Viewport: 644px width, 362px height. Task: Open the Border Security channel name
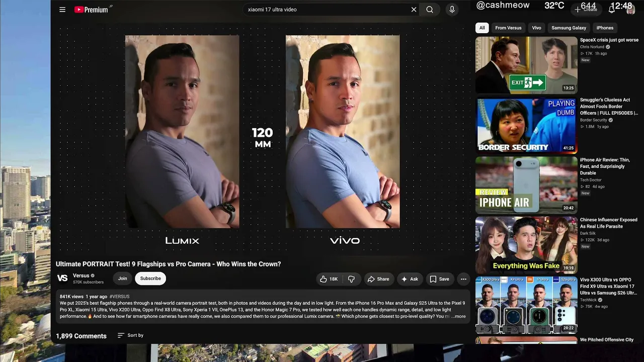click(594, 120)
